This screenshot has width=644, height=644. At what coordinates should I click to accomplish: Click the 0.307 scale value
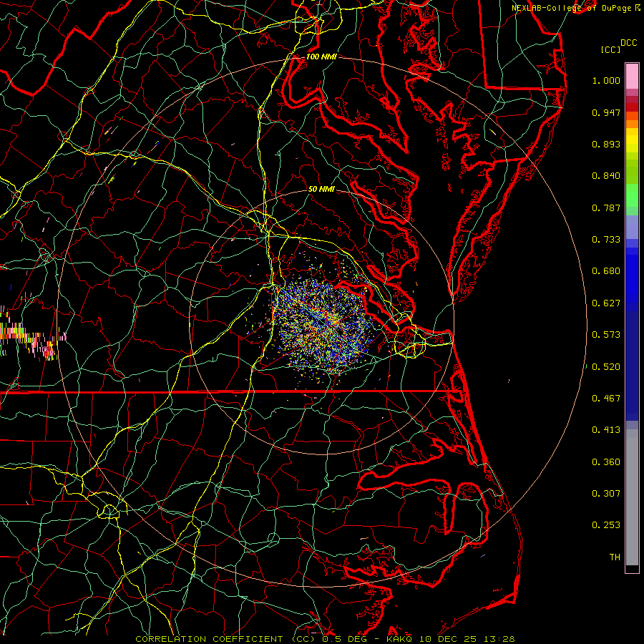(x=606, y=494)
